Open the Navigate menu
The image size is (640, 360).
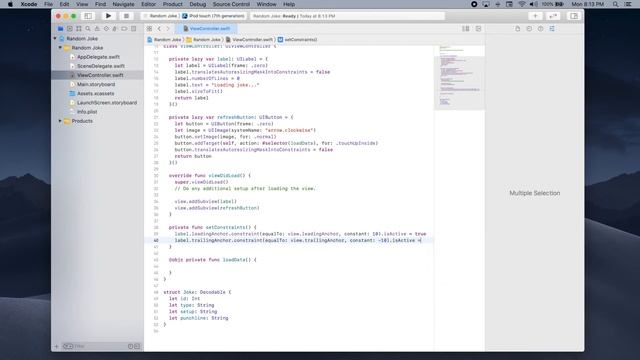(x=123, y=4)
